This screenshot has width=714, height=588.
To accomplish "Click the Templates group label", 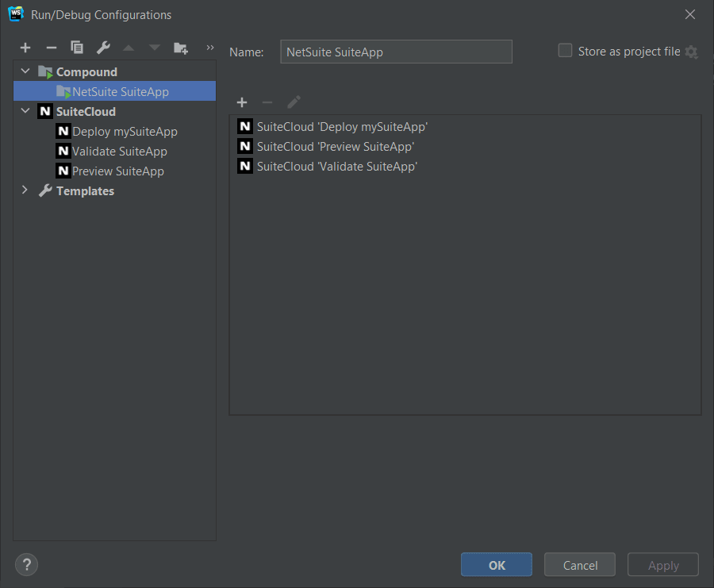I will (x=85, y=190).
